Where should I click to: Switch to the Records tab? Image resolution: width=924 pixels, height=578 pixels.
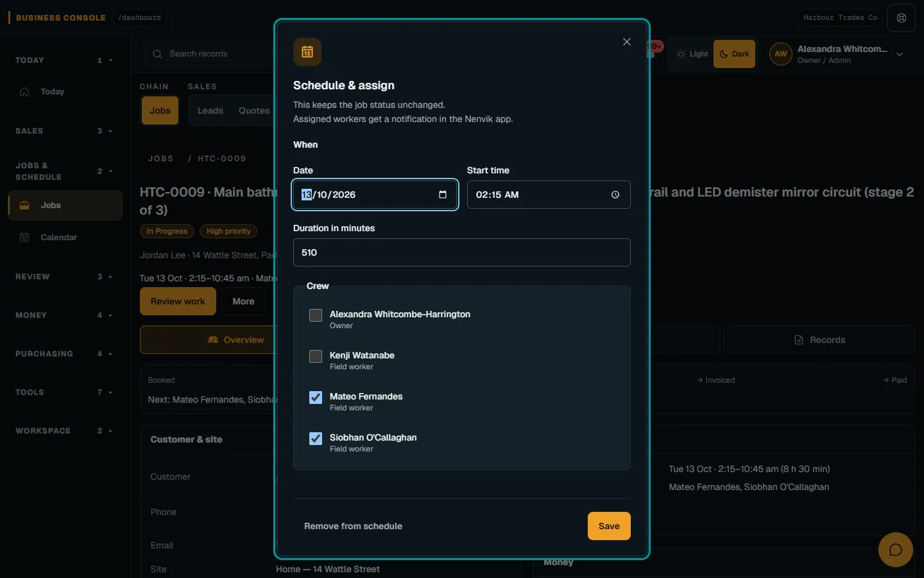[819, 340]
